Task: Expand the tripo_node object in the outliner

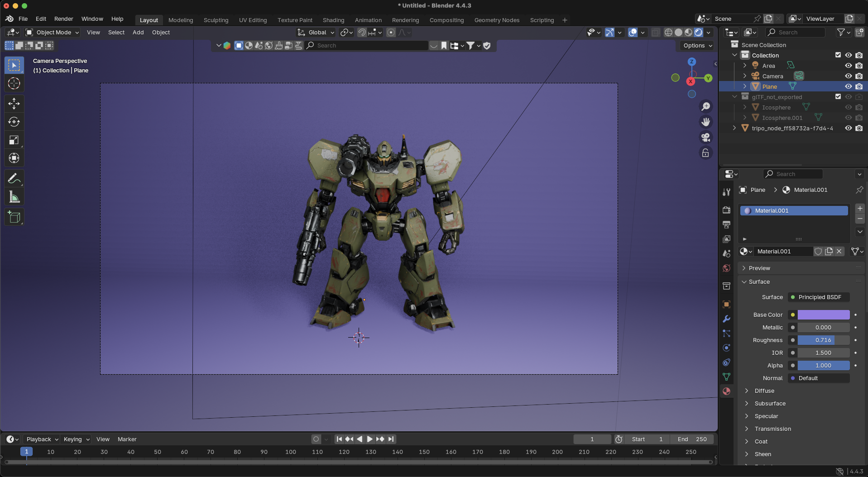Action: [734, 128]
